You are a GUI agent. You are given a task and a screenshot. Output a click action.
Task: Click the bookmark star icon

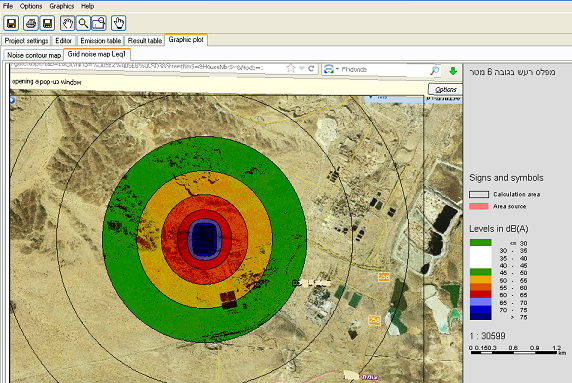290,68
